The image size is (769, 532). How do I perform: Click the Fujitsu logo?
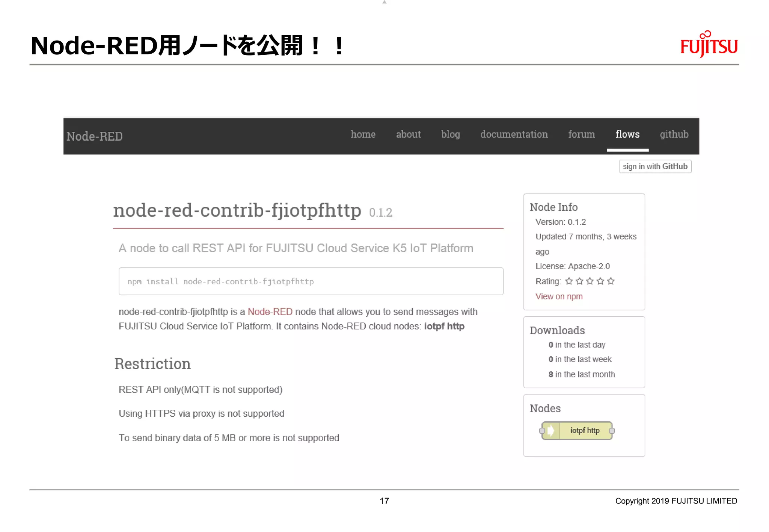(x=709, y=44)
